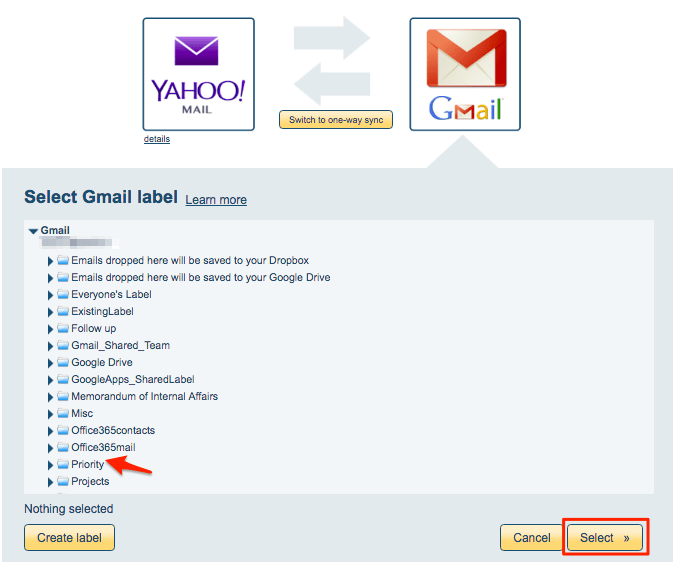Image resolution: width=673 pixels, height=562 pixels.
Task: Expand the ExistingLabel tree arrow
Action: (x=50, y=312)
